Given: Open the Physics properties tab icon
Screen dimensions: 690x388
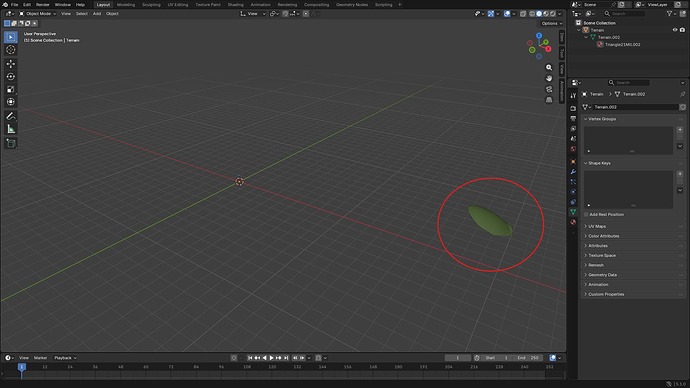Looking at the screenshot, I should click(573, 192).
